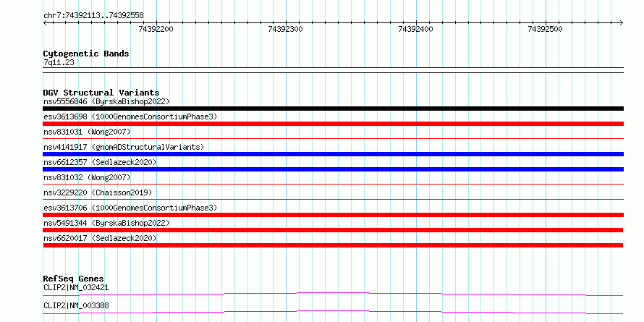Click the magenta intron line for CLIP2|NM_003388
The image size is (644, 322).
click(333, 312)
